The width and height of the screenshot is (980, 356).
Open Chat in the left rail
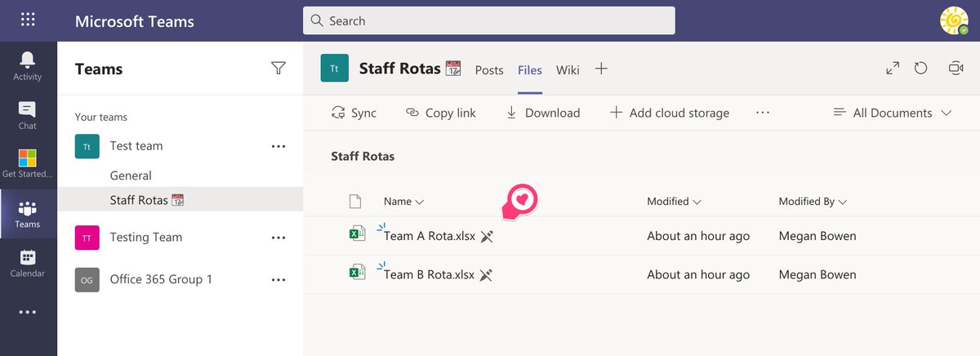(28, 115)
